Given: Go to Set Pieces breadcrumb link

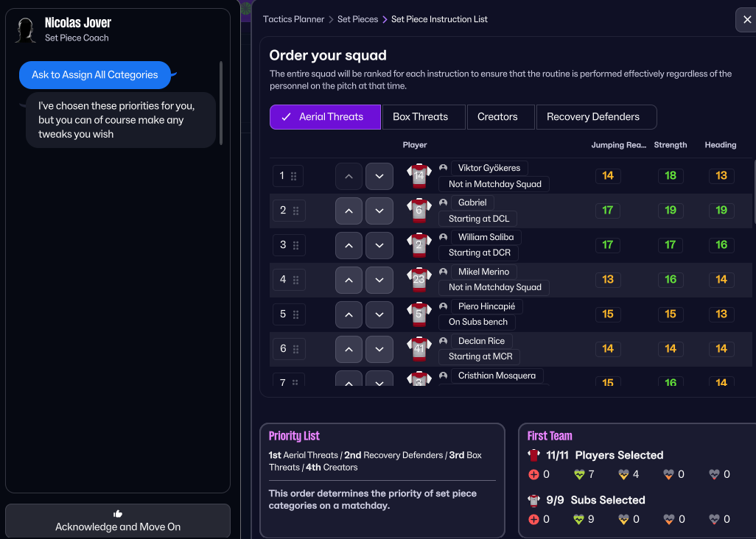Looking at the screenshot, I should click(x=357, y=19).
